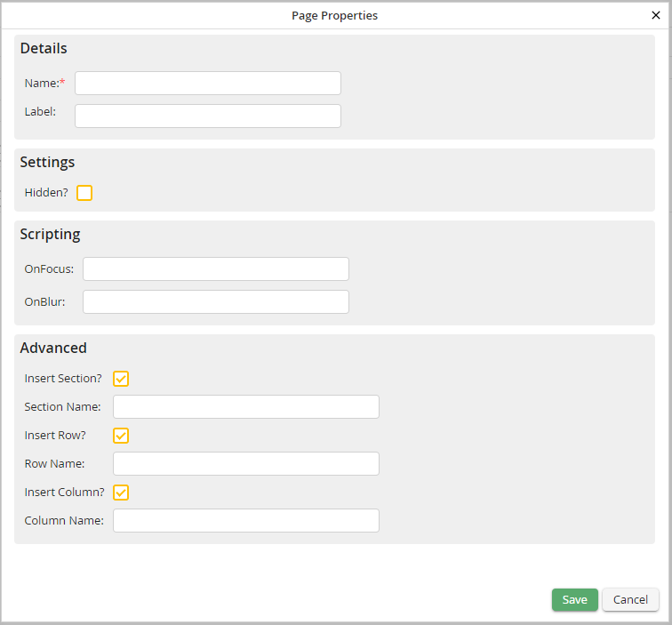
Task: Close the Page Properties dialog
Action: (655, 15)
